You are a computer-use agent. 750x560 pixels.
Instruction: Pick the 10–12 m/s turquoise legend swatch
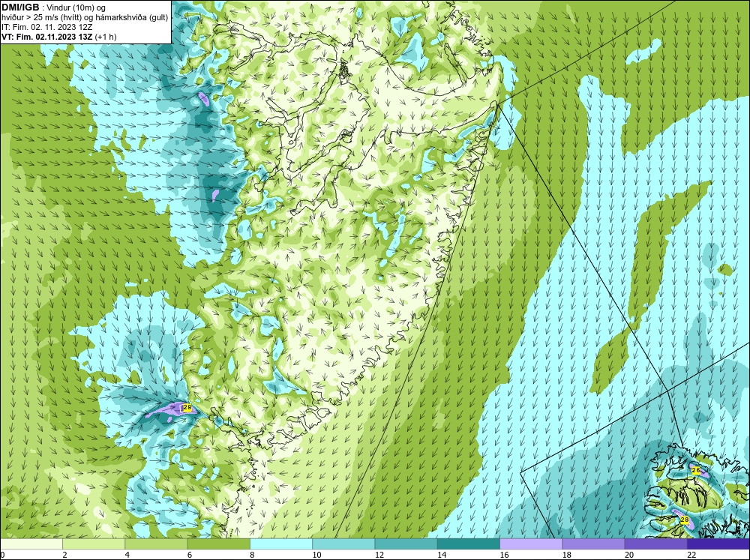pos(343,544)
